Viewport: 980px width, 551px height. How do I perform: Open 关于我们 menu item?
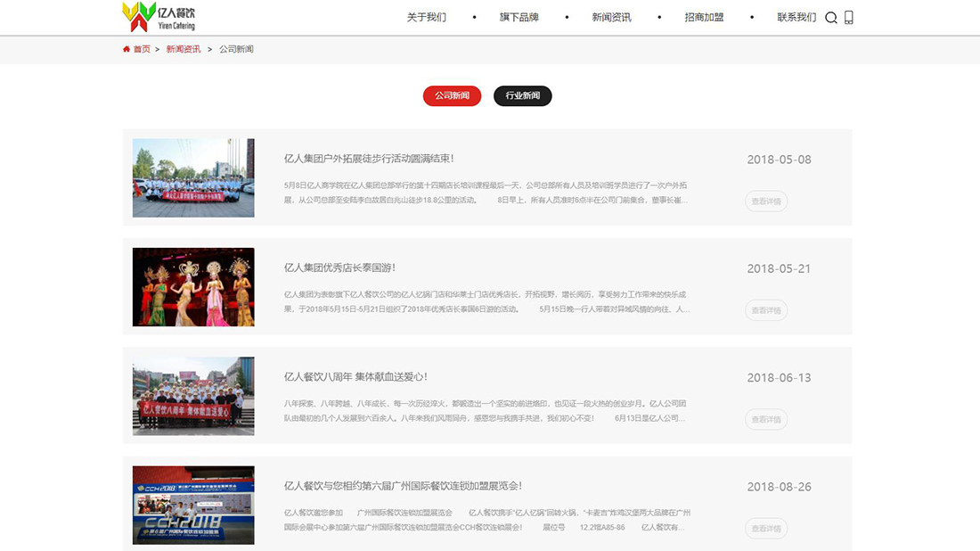tap(426, 17)
